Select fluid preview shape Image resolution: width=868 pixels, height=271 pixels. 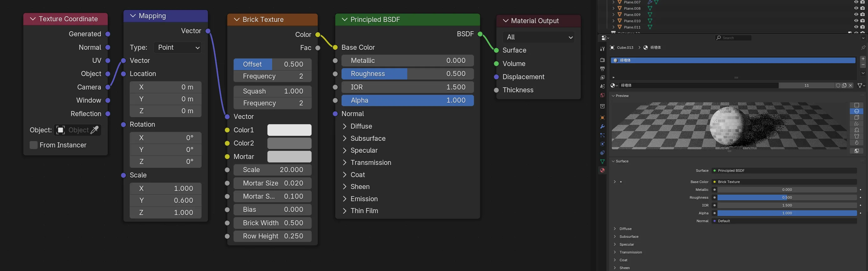(856, 143)
